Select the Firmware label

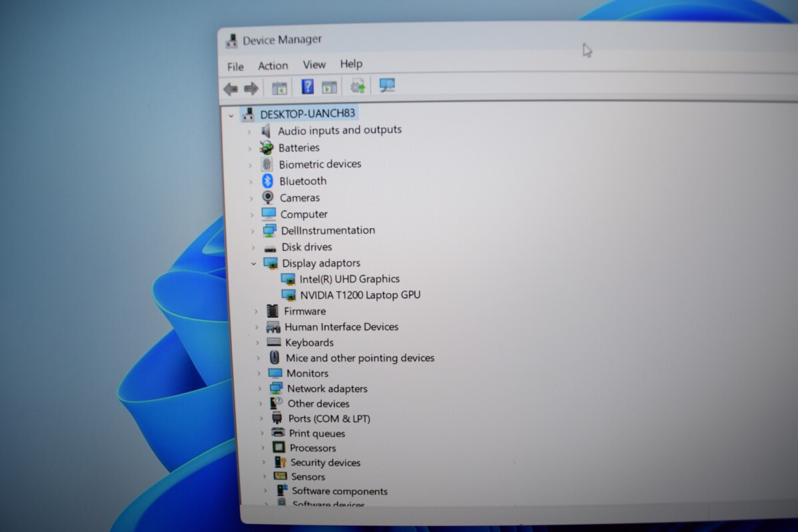[305, 311]
